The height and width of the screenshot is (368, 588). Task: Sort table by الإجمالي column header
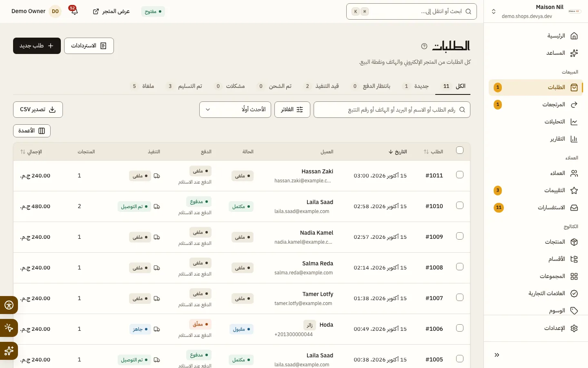[x=31, y=152]
